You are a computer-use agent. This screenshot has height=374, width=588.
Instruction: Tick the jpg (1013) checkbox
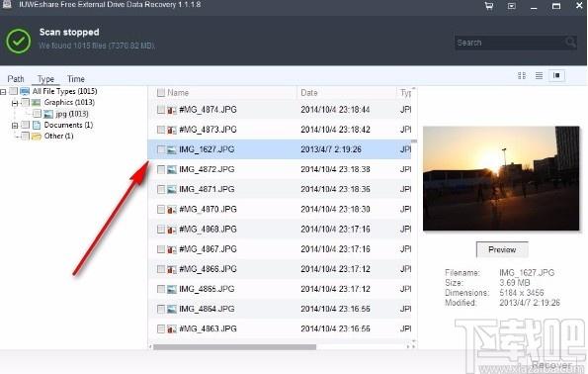tap(37, 114)
